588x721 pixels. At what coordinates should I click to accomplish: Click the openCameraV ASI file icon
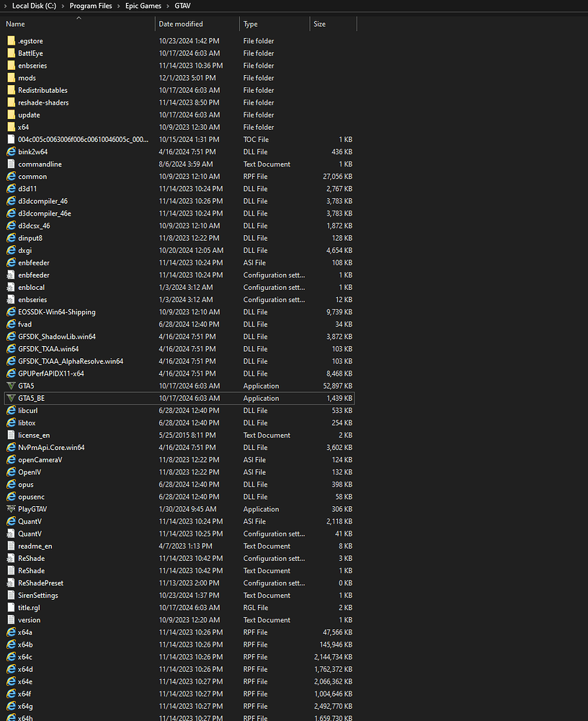[11, 460]
